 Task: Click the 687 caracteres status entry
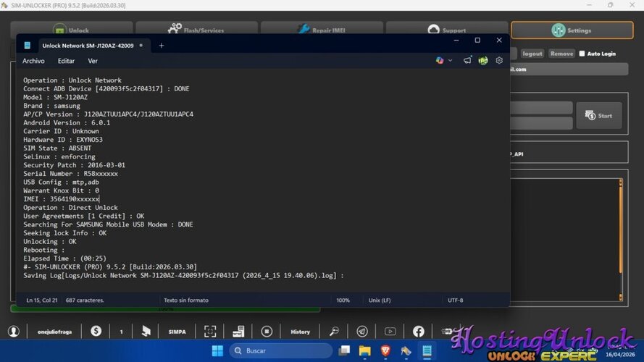point(85,300)
